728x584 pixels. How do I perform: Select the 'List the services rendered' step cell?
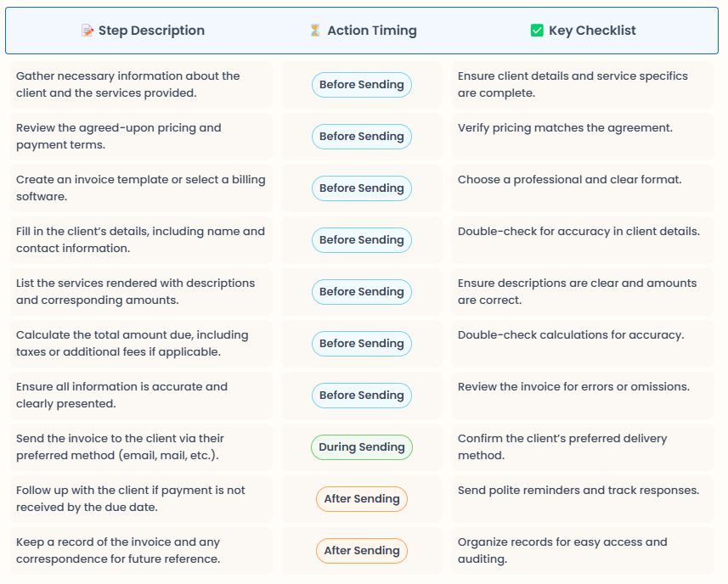[141, 292]
